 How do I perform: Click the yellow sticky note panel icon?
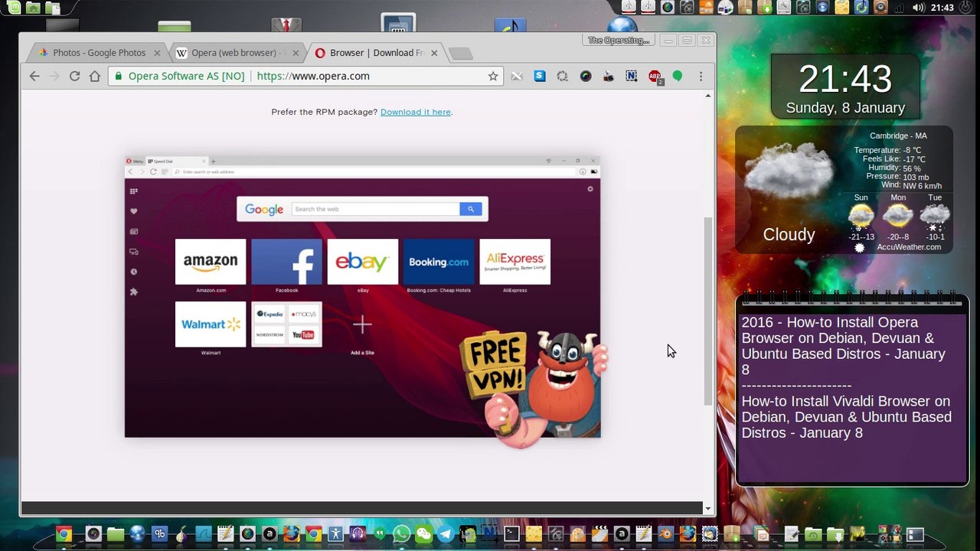click(x=842, y=8)
